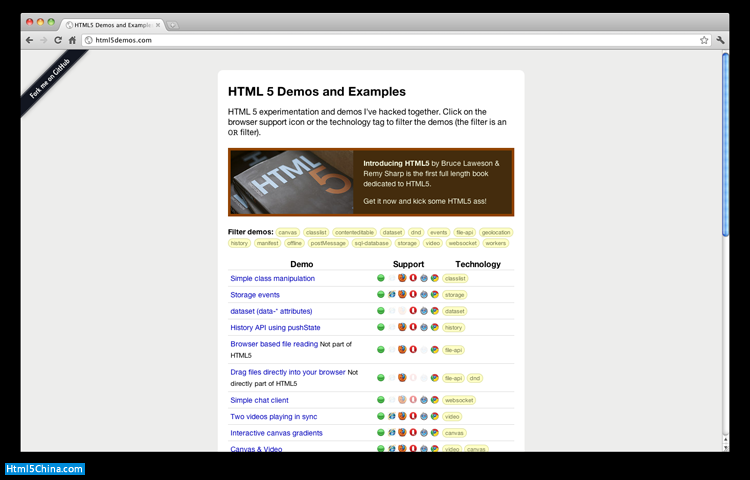The width and height of the screenshot is (750, 480).
Task: Click the Chrome icon in dataset row
Action: (x=435, y=311)
